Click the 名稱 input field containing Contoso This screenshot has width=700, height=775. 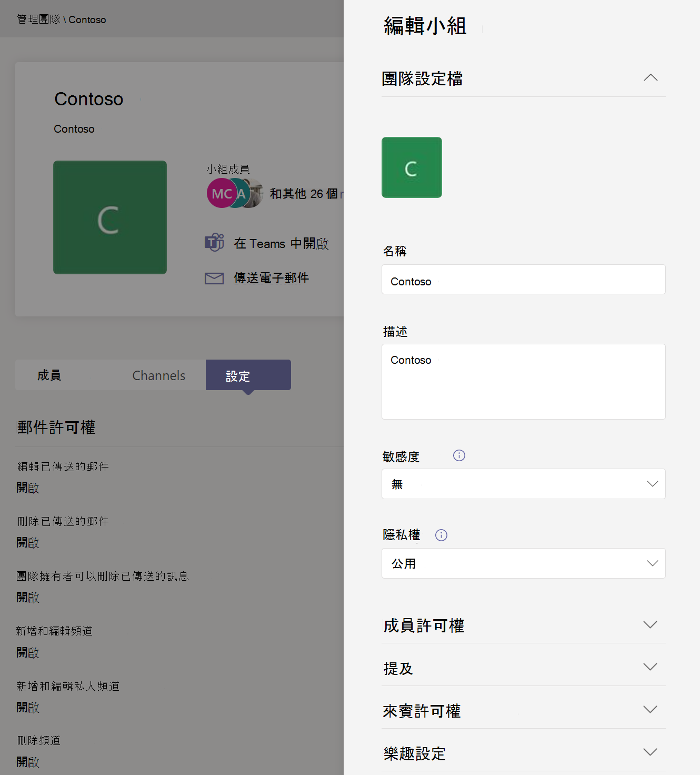(x=524, y=280)
